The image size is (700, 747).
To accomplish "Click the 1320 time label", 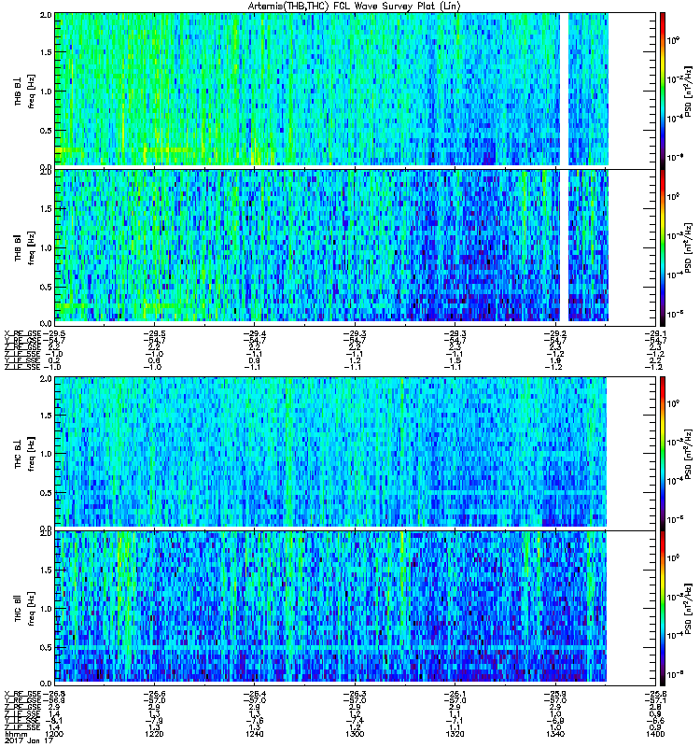I will (x=455, y=734).
